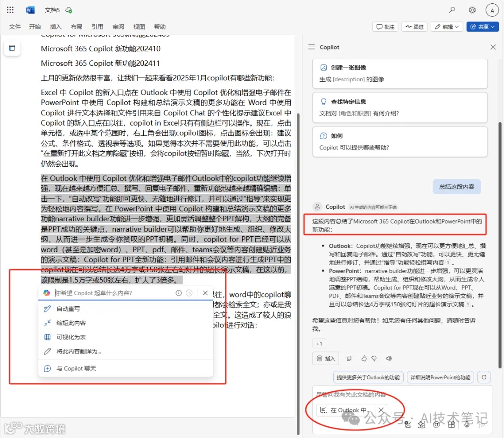Viewport: 504px width, 438px height.
Task: Click the heading 'Microsoft 365 Copilot 新功能202411'
Action: point(100,64)
